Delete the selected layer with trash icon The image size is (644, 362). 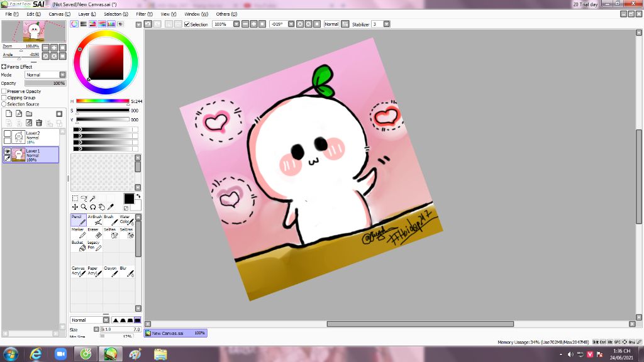[x=39, y=123]
